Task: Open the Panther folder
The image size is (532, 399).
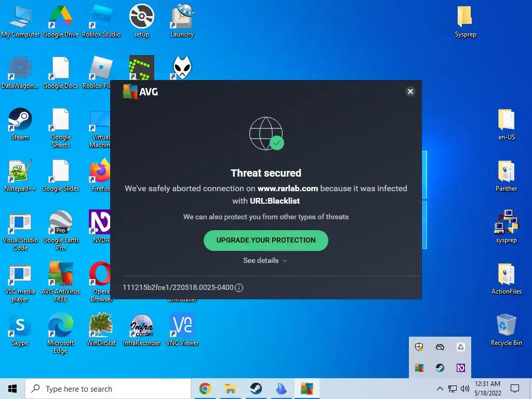Action: click(x=506, y=176)
